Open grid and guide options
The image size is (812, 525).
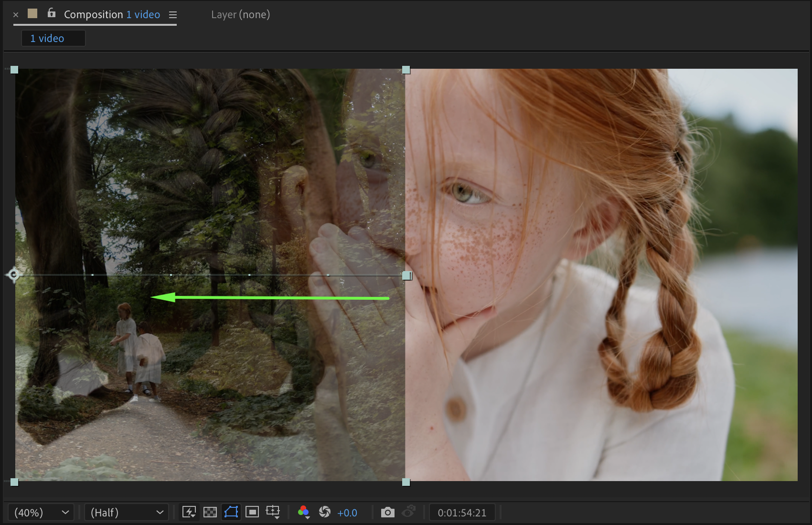273,512
